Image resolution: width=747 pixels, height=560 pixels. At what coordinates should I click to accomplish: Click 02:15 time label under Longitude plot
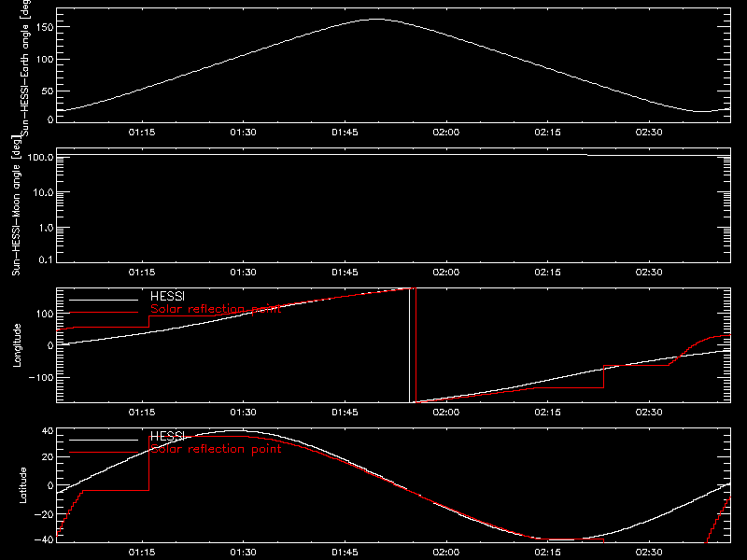pyautogui.click(x=548, y=413)
